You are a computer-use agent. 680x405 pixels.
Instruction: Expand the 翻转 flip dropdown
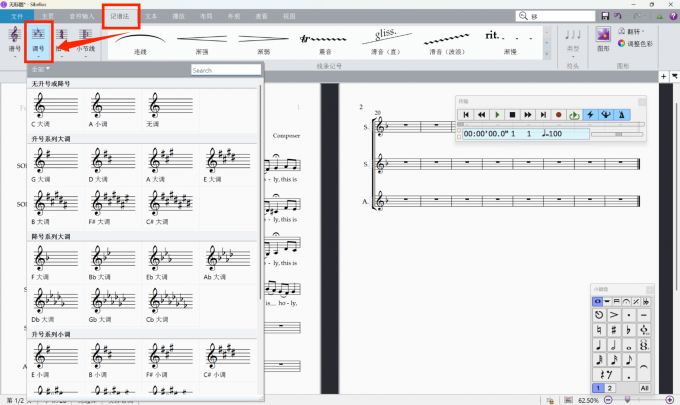point(631,31)
